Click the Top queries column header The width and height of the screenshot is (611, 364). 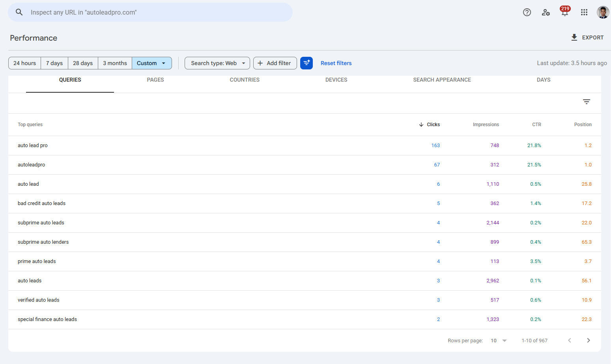(30, 125)
